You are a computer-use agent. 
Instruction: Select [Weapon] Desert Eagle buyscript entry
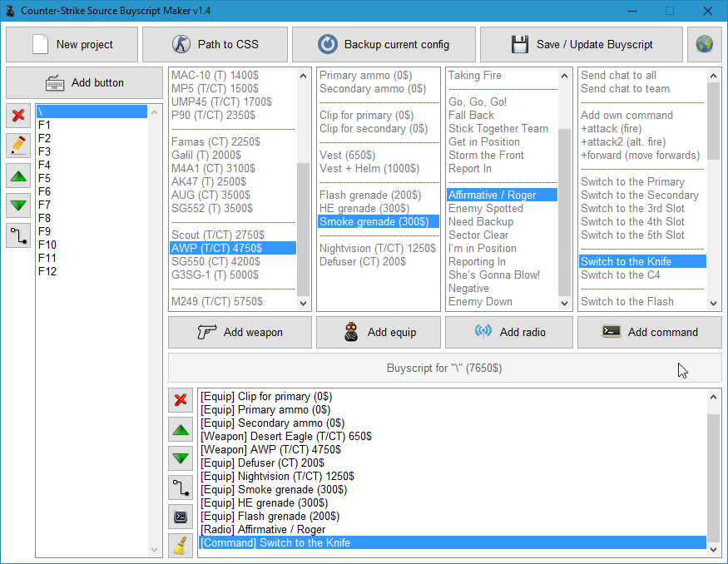(453, 437)
